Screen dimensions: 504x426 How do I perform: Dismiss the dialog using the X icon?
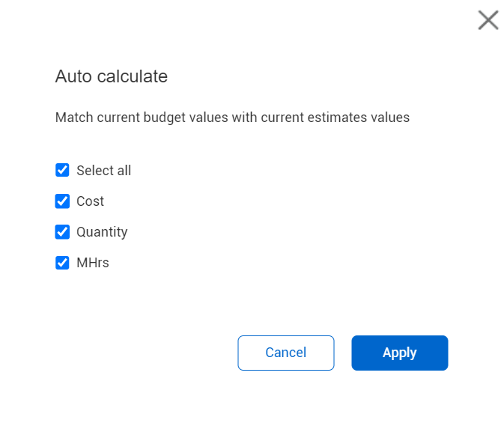pyautogui.click(x=488, y=20)
